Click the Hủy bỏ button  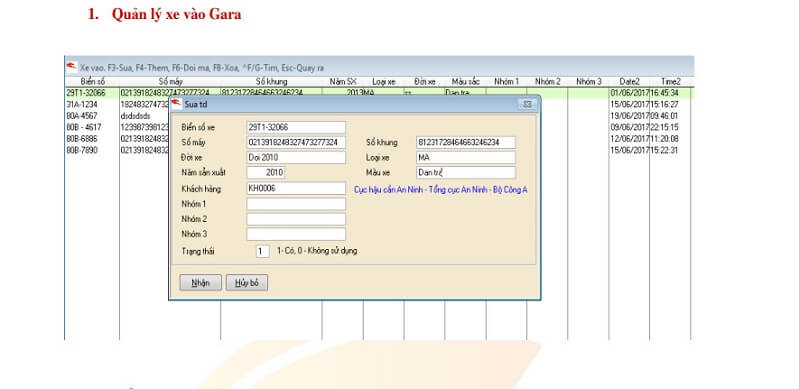click(246, 282)
